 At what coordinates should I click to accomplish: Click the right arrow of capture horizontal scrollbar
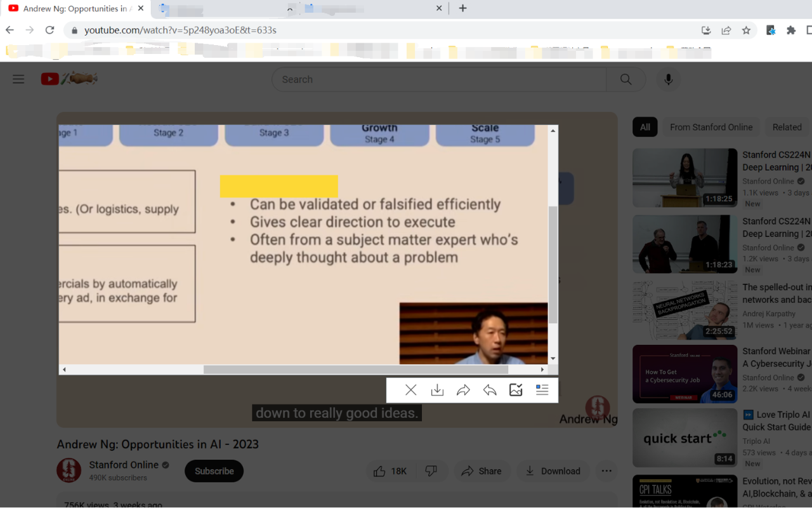point(542,370)
